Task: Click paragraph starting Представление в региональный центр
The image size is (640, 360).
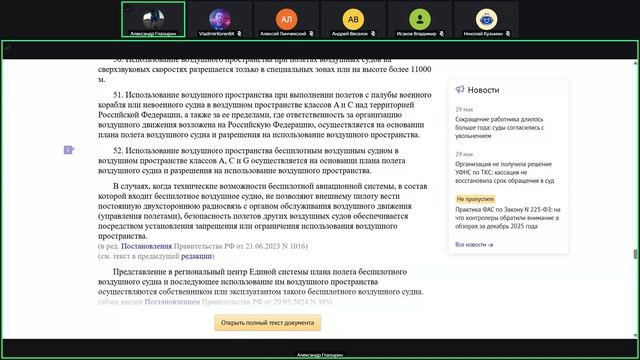Action: [x=261, y=282]
